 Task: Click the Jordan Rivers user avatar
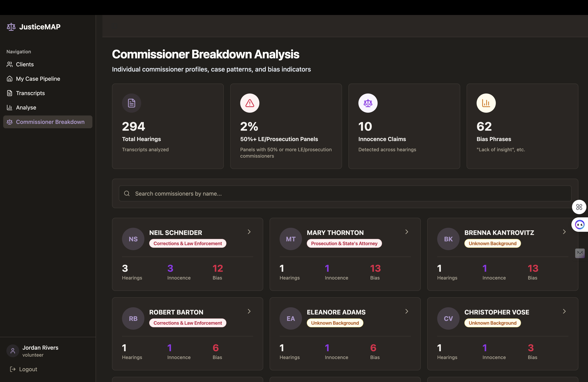13,351
